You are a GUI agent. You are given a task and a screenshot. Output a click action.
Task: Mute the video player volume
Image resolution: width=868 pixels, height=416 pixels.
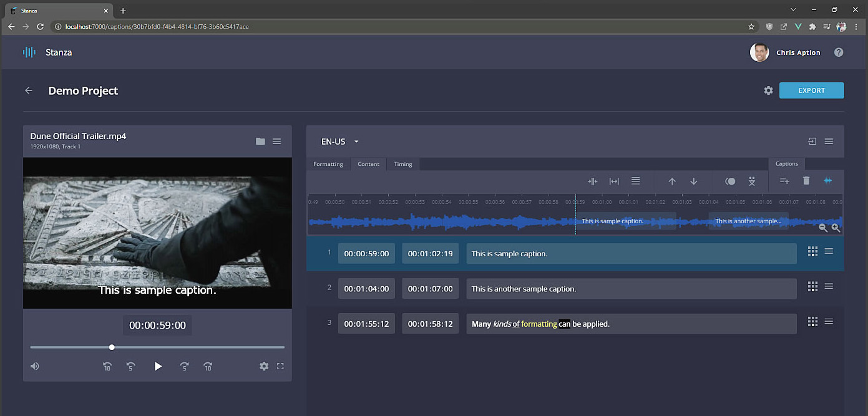(x=35, y=366)
